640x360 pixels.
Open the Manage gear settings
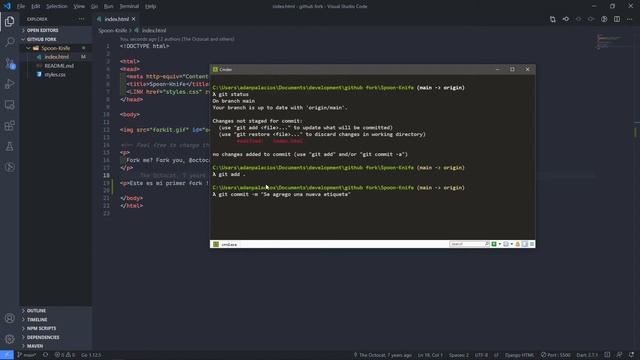coord(9,339)
